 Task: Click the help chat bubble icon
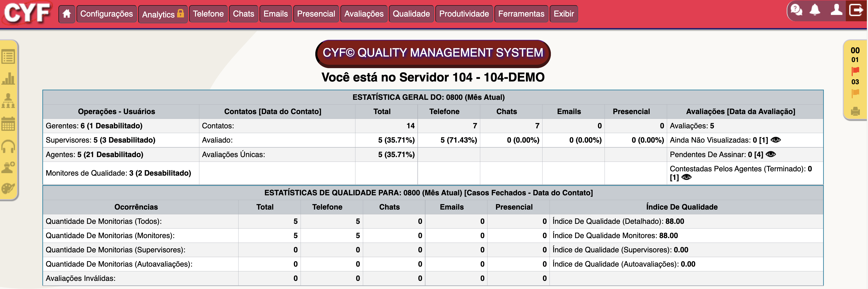797,10
